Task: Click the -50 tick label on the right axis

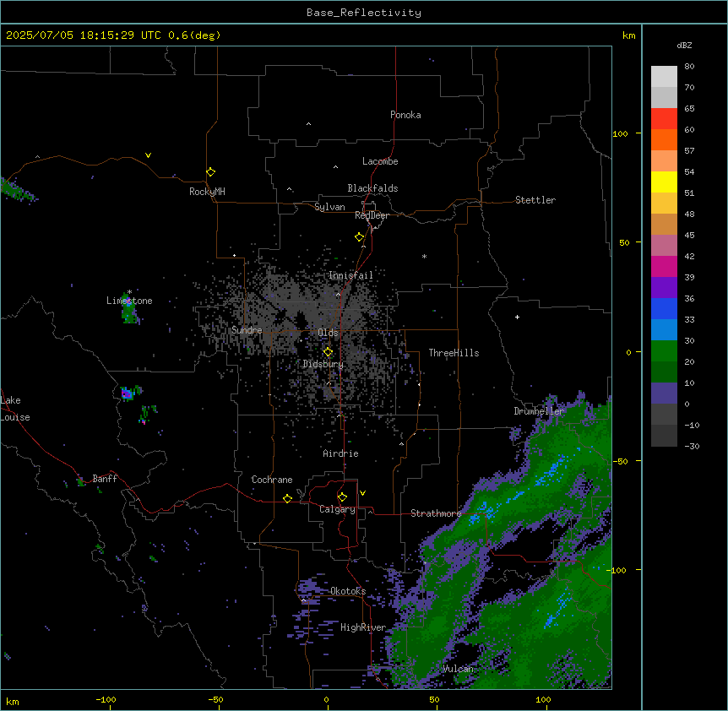Action: (620, 461)
